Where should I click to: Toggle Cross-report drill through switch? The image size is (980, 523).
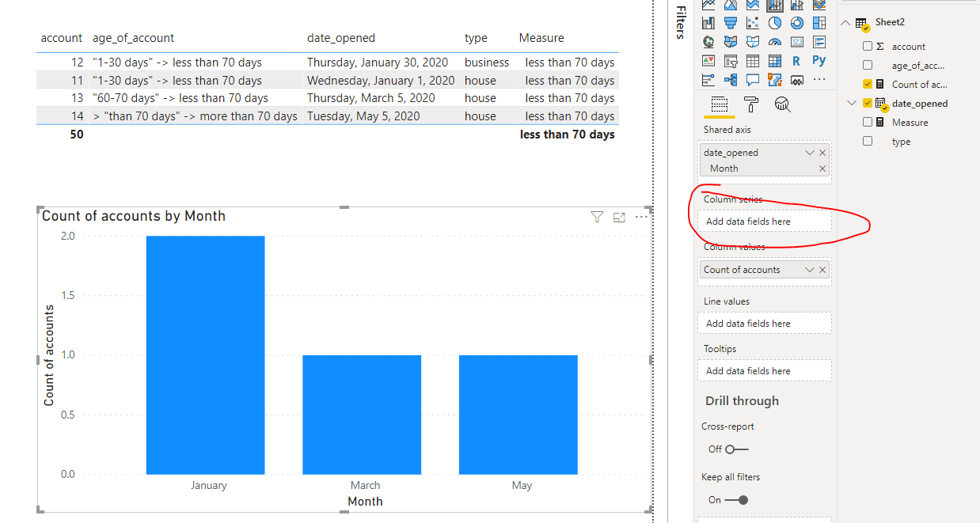tap(736, 449)
